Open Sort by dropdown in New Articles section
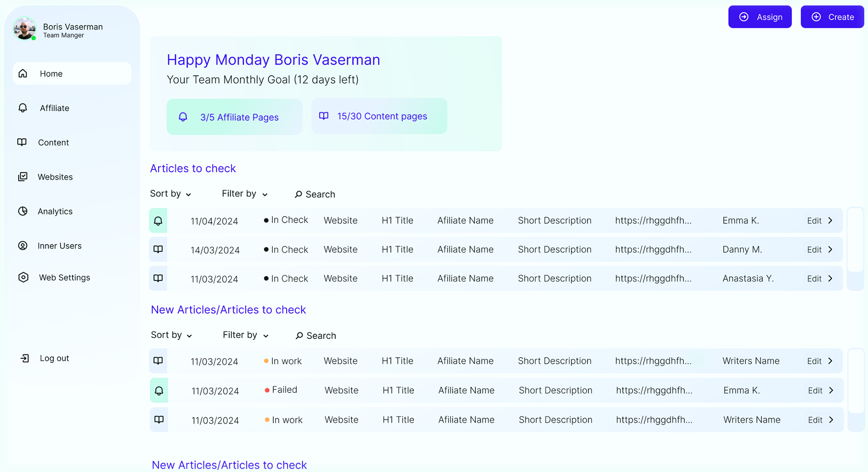The height and width of the screenshot is (472, 868). click(171, 336)
